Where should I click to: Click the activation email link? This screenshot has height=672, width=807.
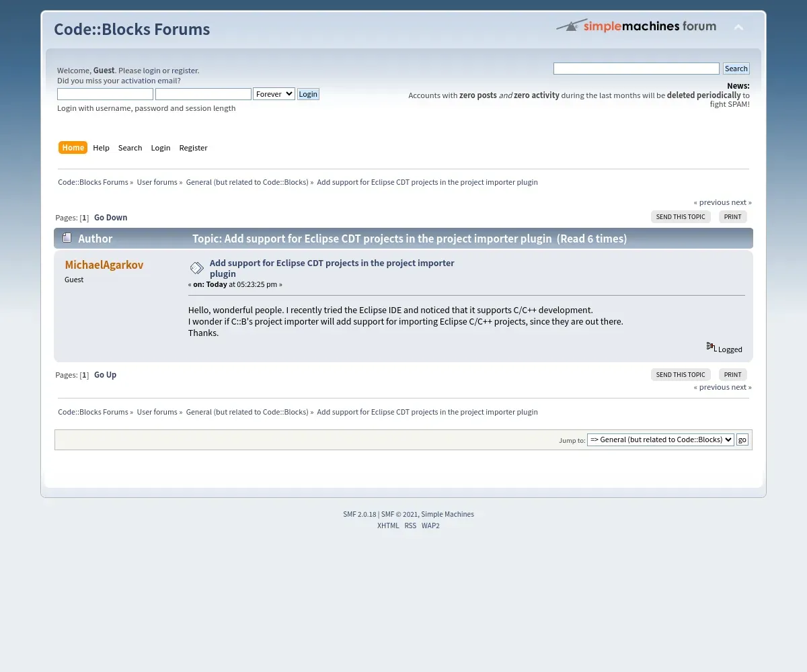tap(149, 81)
